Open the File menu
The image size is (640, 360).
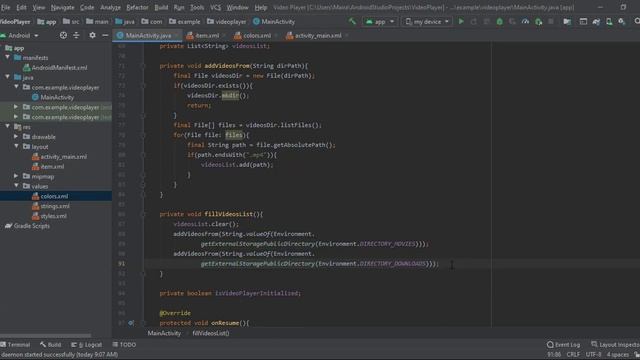pos(6,7)
